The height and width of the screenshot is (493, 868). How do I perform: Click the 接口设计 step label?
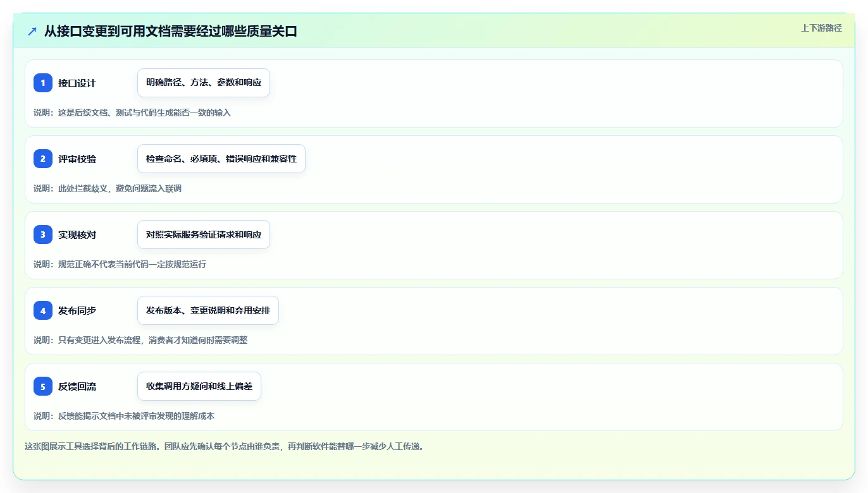(77, 83)
